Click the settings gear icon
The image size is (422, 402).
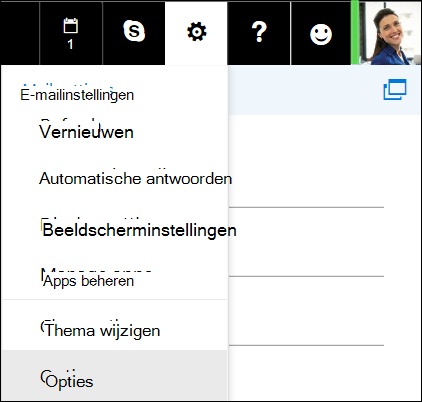[196, 33]
